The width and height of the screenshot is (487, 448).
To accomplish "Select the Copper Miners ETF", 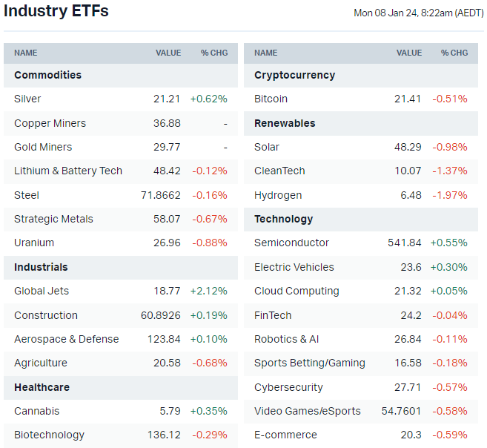I will [x=50, y=123].
